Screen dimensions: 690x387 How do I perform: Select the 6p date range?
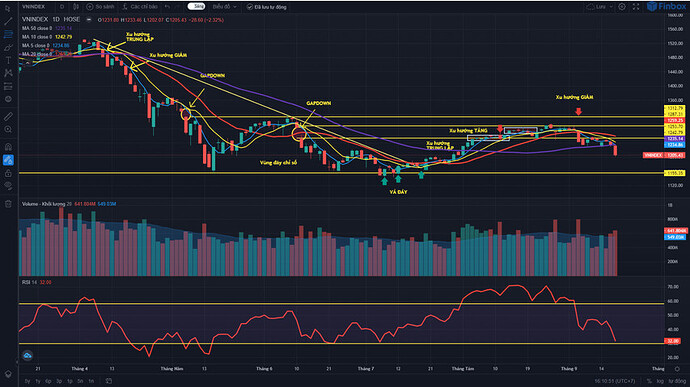(48, 381)
